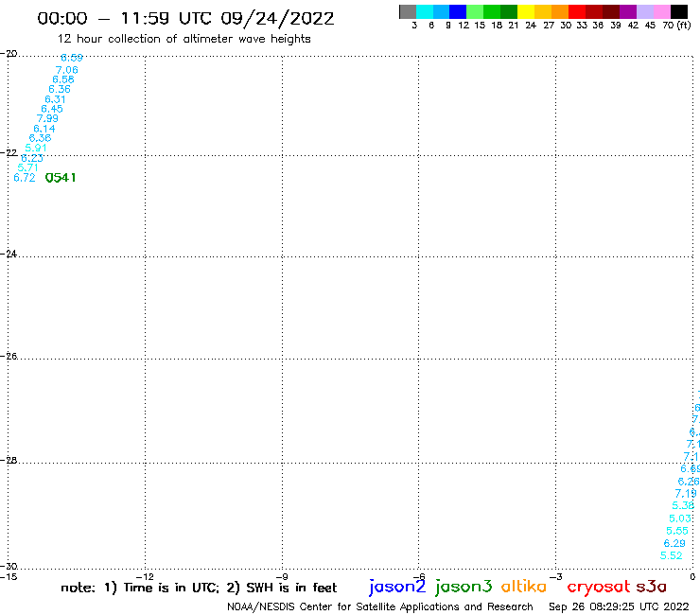The image size is (700, 615).
Task: Click the -6 longitude axis label
Action: 419,576
